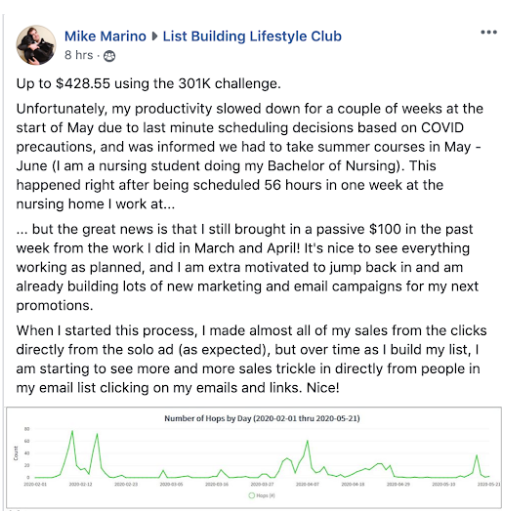Viewport: 505px width, 511px height.
Task: Click the Count y-axis label
Action: click(16, 454)
